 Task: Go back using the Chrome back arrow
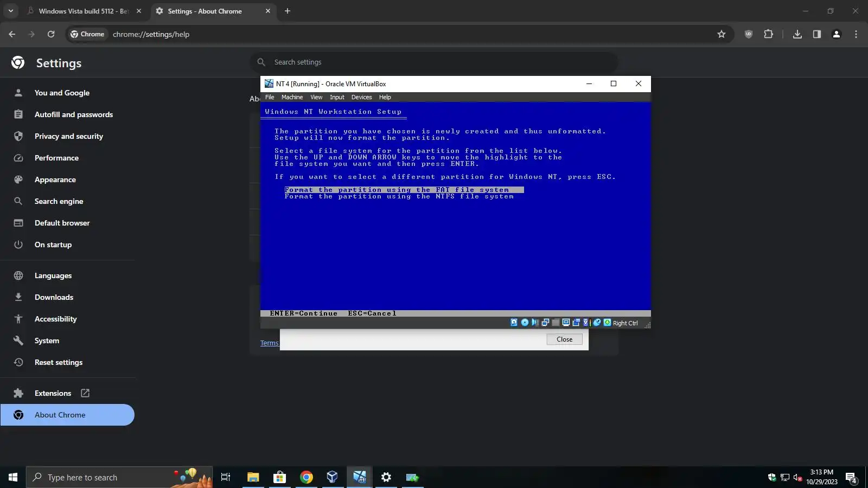coord(12,34)
